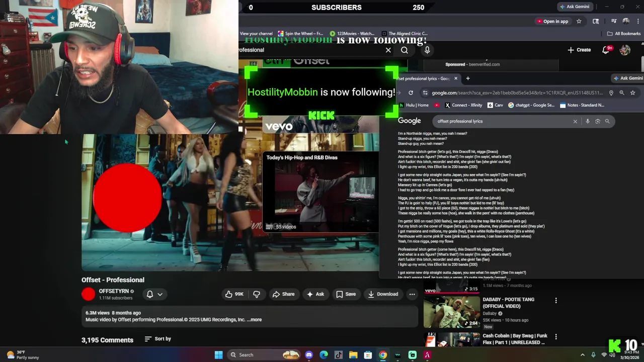Click the YouTube voice search microphone
Image resolution: width=644 pixels, height=362 pixels.
[427, 50]
